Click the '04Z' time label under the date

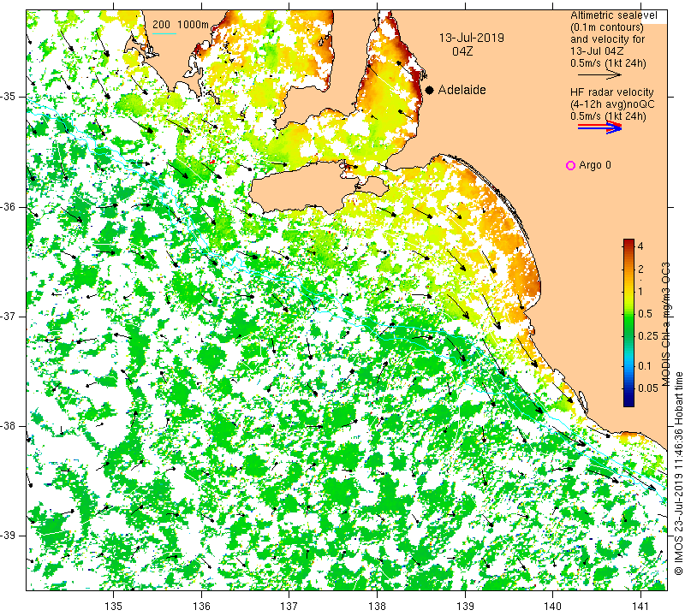click(462, 51)
